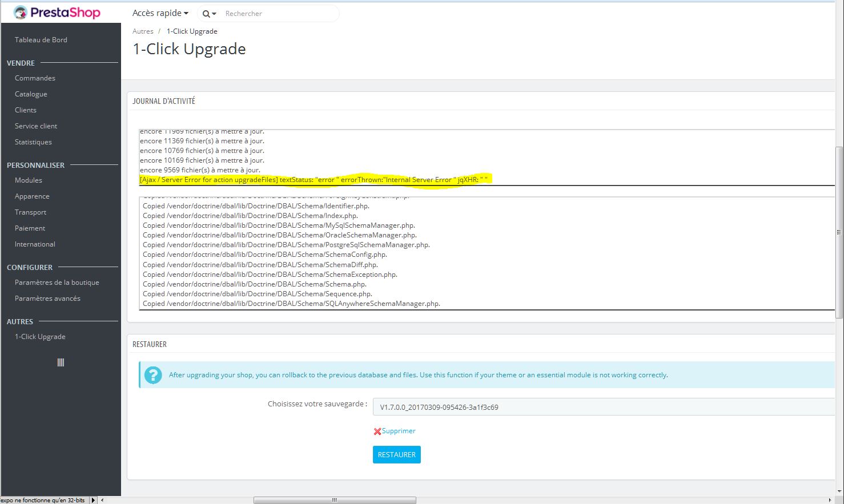Image resolution: width=844 pixels, height=504 pixels.
Task: Expand the search filter caret
Action: 214,14
